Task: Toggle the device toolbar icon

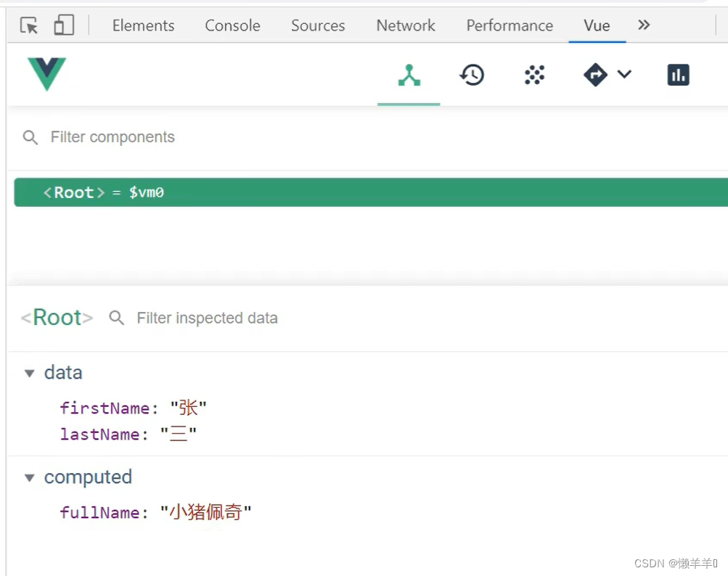Action: point(64,26)
